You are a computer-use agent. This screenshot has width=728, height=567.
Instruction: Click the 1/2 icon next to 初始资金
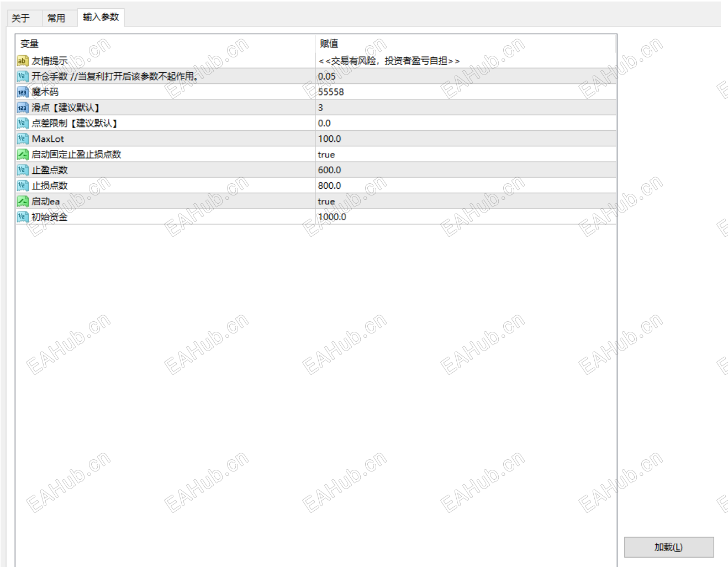pyautogui.click(x=22, y=217)
